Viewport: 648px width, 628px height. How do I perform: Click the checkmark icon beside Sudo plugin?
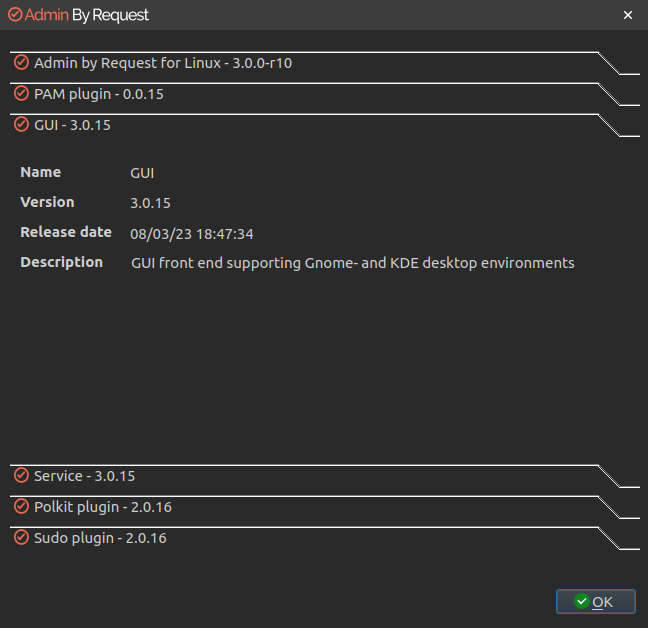(x=21, y=537)
